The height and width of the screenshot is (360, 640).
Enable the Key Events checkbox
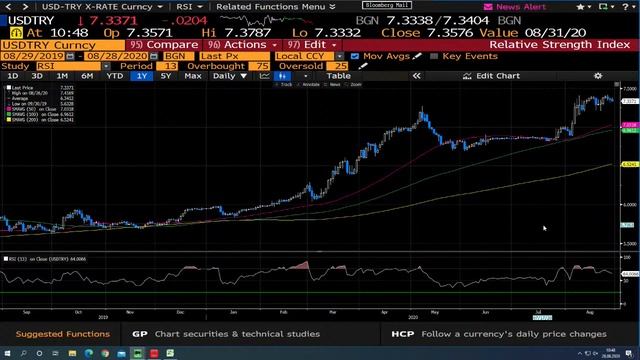pyautogui.click(x=434, y=56)
